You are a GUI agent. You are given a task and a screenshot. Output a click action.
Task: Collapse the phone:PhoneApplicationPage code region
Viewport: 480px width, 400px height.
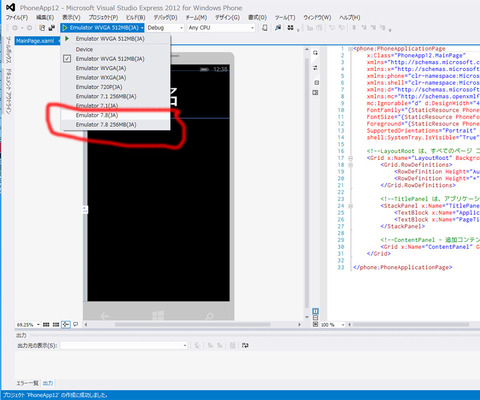click(350, 49)
